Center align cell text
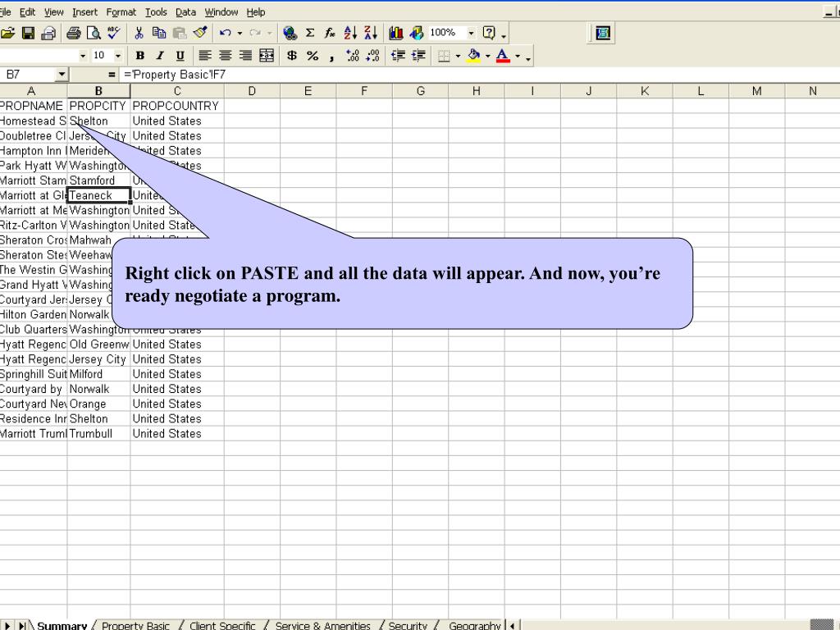 point(225,55)
